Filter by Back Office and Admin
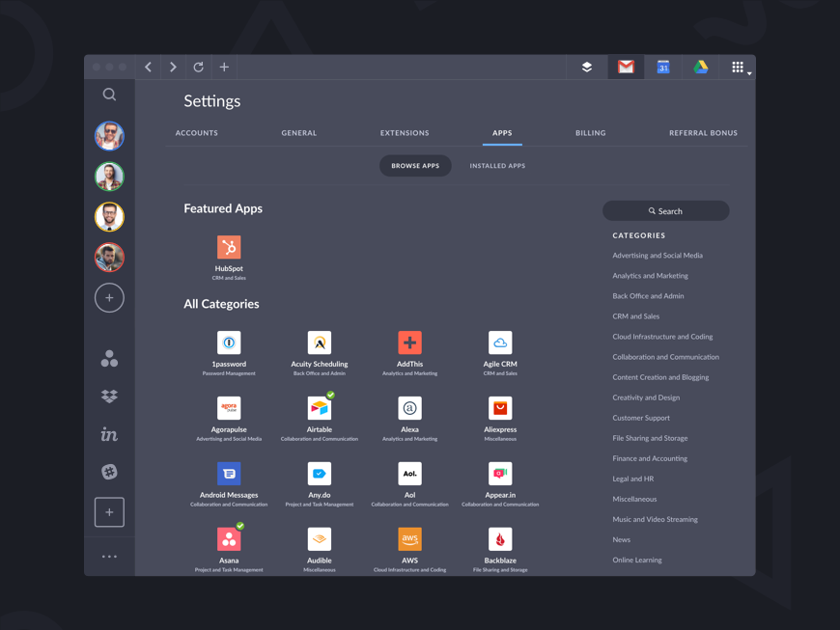Screen dimensions: 840x630 [x=648, y=296]
